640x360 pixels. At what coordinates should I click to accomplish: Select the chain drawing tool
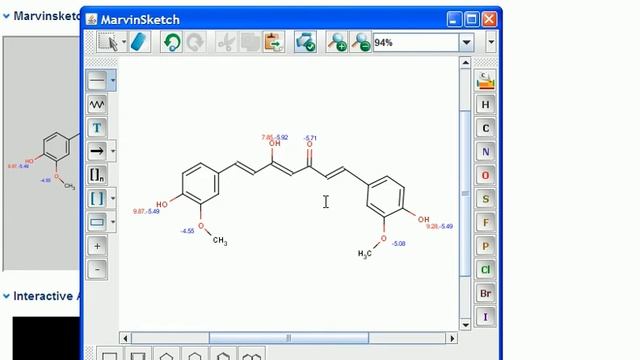click(97, 104)
